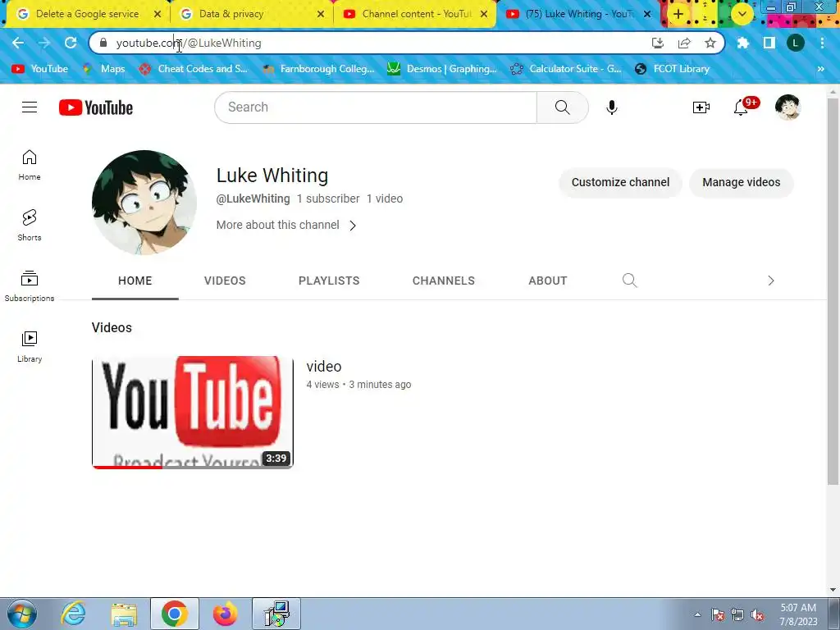The image size is (840, 630).
Task: Toggle the Chrome side panel
Action: point(769,43)
